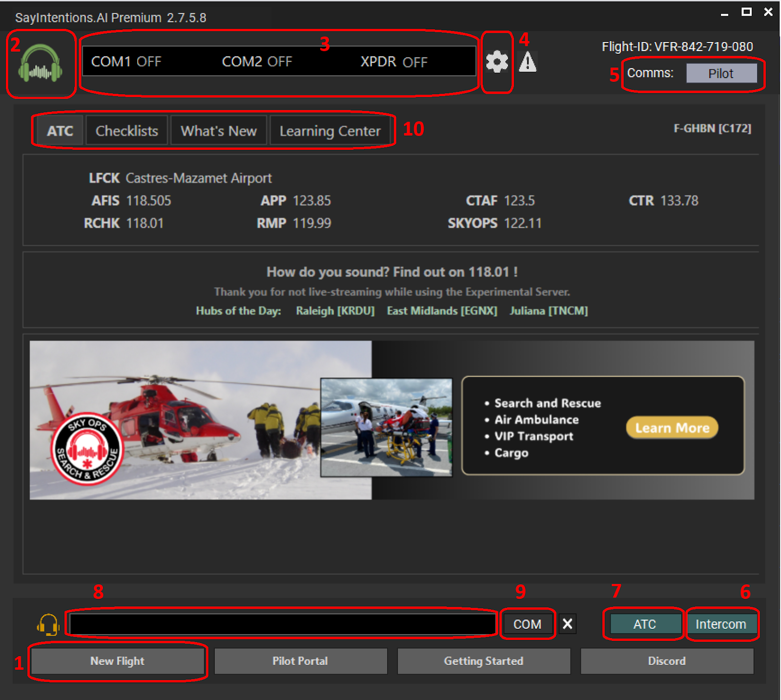Select the CTR 133.78 frequency
Screen dimensions: 781x700
[663, 201]
